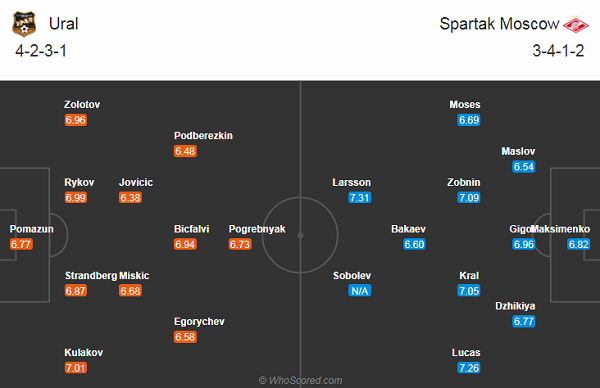Select Kulakov's 7.01 rating badge
This screenshot has width=600, height=388.
coord(76,368)
